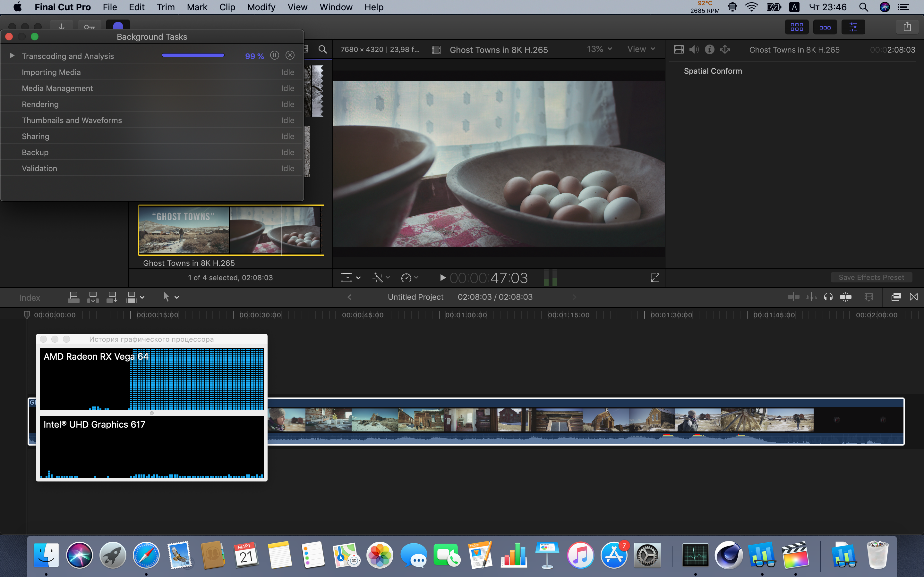Play the video in the viewer
This screenshot has width=924, height=577.
pos(442,278)
